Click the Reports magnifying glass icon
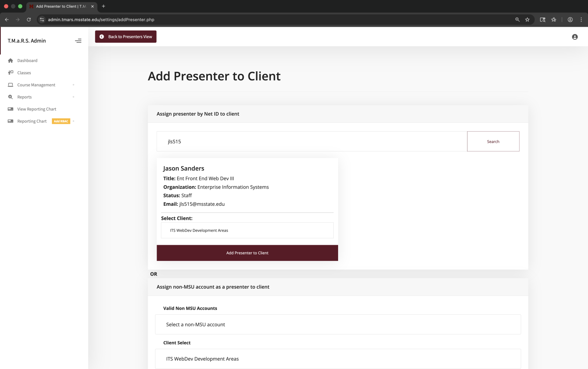Image resolution: width=588 pixels, height=369 pixels. click(x=10, y=97)
